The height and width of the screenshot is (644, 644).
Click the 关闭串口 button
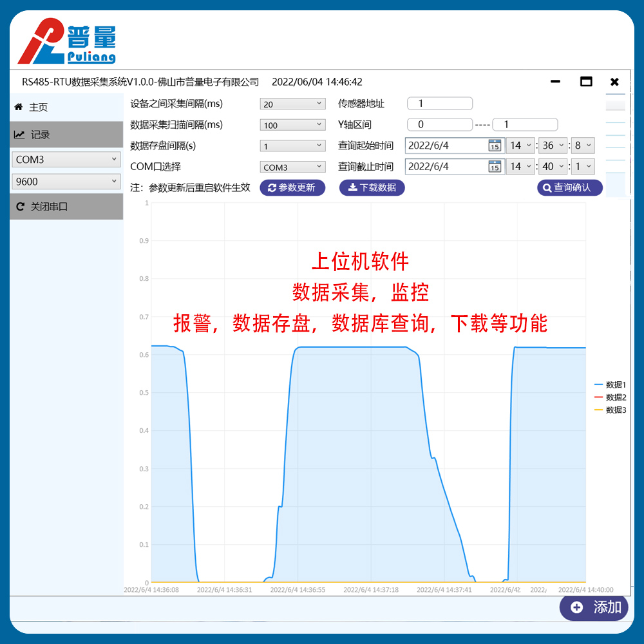(66, 207)
